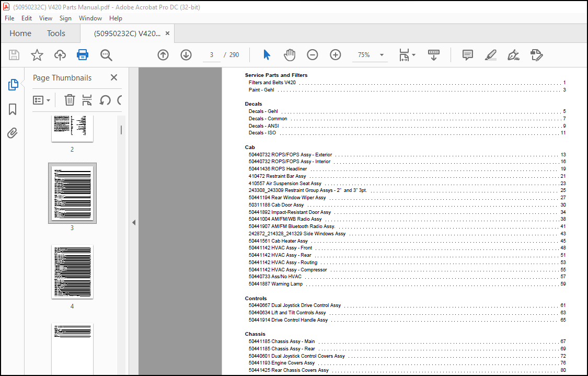Click '50441142 HVAC Assy - Compressor' entry
Viewport: 588px width, 376px height.
pos(288,269)
